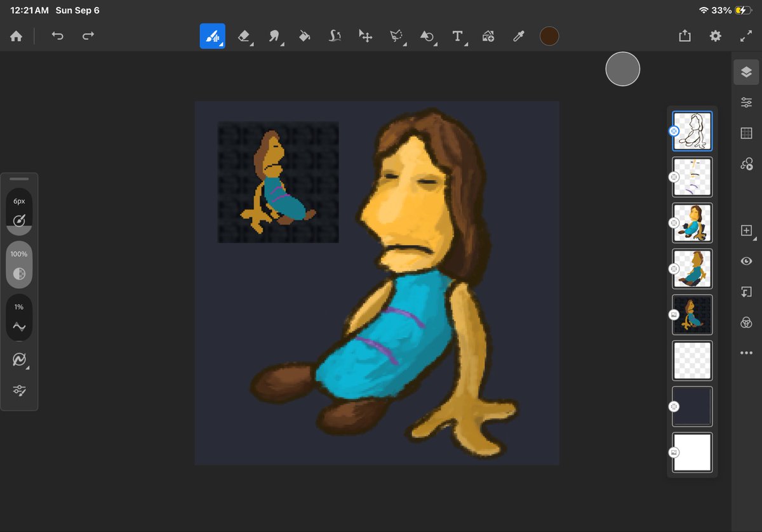Pick the Paint Bucket fill tool
The width and height of the screenshot is (762, 532).
[x=304, y=36]
